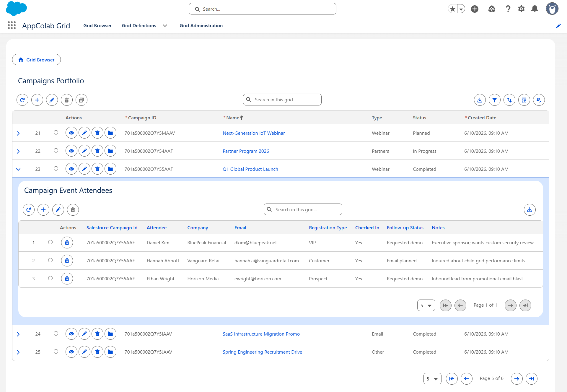Go to next page of Campaigns Portfolio
Viewport: 567px width, 392px height.
(517, 379)
